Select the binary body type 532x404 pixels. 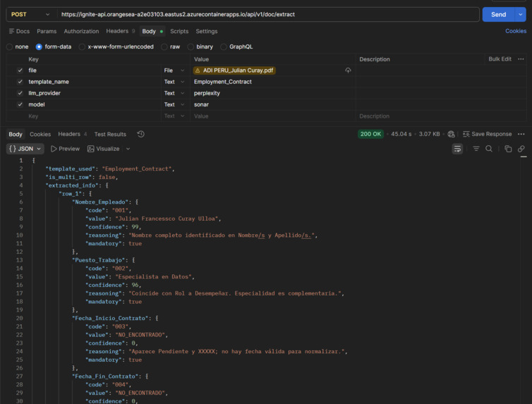pyautogui.click(x=191, y=47)
